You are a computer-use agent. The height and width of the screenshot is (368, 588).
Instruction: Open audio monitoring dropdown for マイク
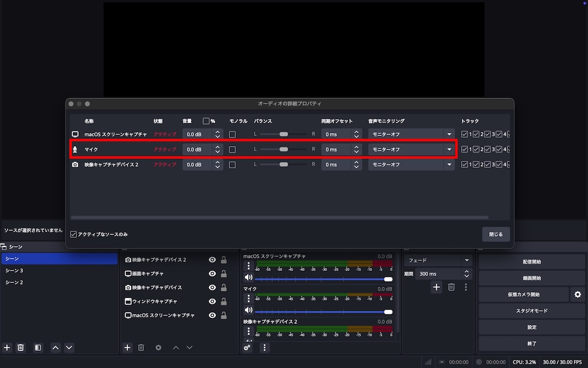coord(412,150)
